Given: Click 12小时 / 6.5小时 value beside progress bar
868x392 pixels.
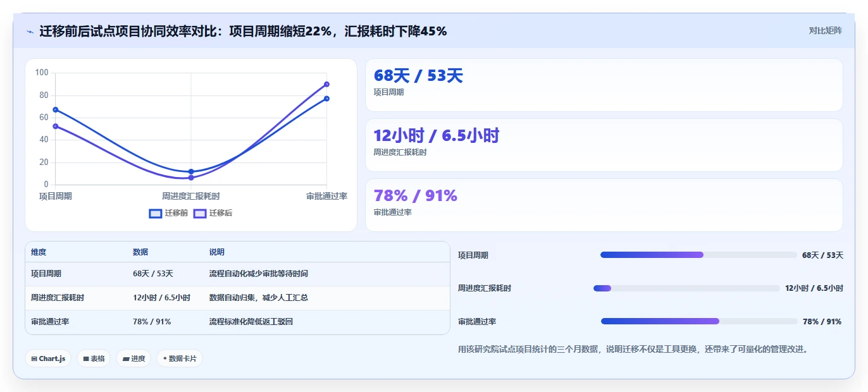Looking at the screenshot, I should [x=814, y=288].
